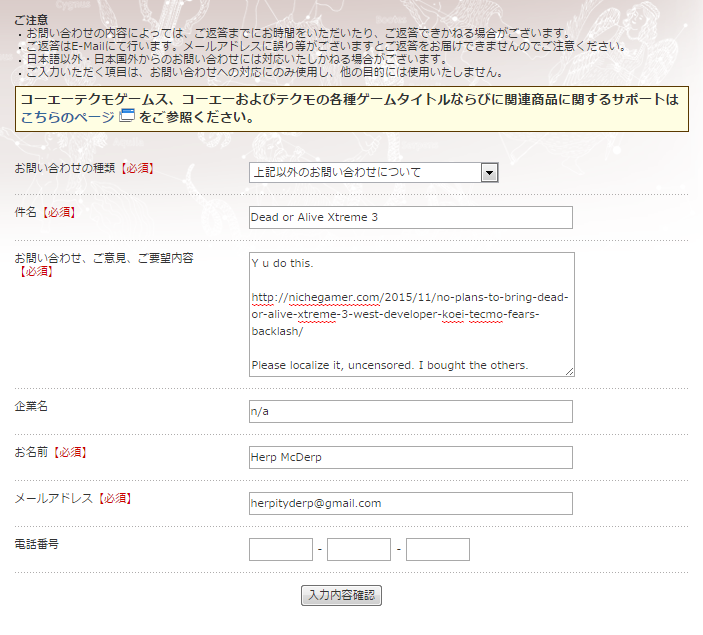The width and height of the screenshot is (703, 635).
Task: Click the nichegamer URL text in message
Action: (x=410, y=314)
